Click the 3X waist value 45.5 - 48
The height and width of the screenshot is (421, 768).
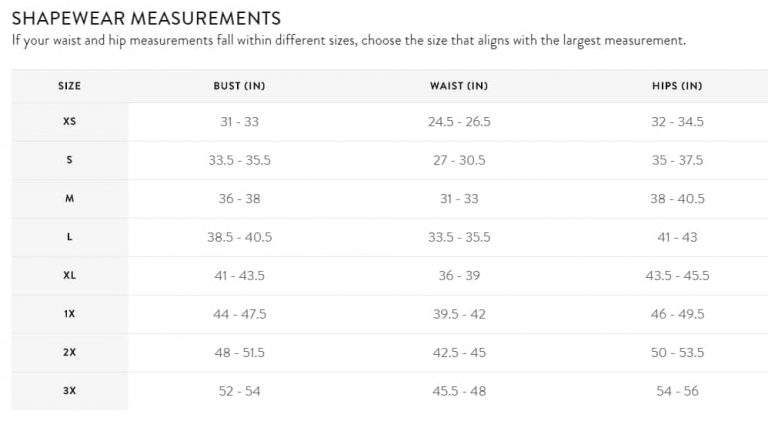459,391
